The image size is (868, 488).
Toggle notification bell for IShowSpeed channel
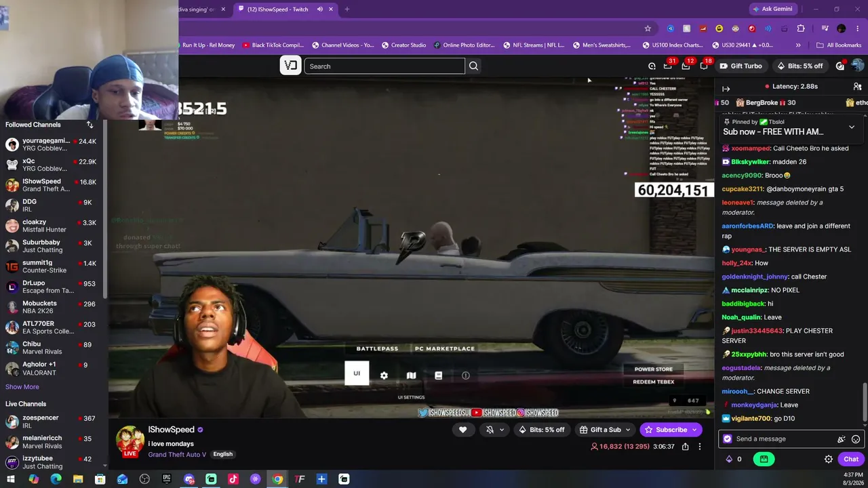coord(490,430)
